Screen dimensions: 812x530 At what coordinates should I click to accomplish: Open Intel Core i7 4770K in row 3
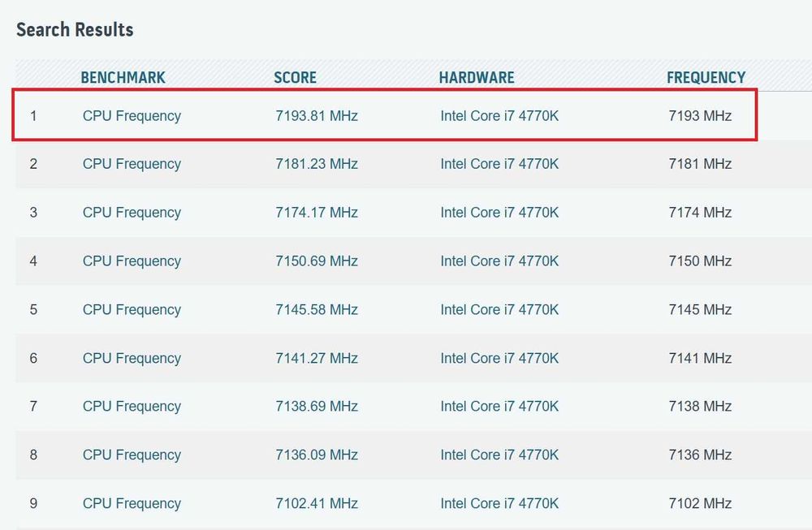(x=499, y=212)
